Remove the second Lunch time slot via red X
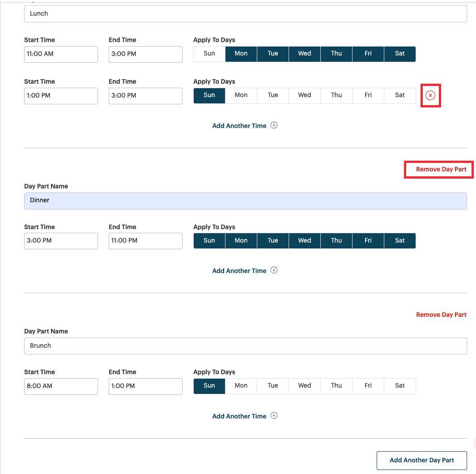This screenshot has height=474, width=476. 430,95
